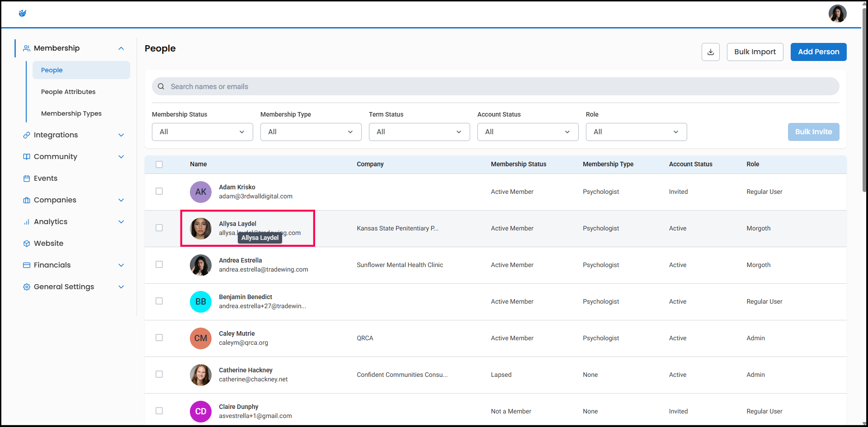Click the download export icon button
Viewport: 868px width, 427px height.
tap(710, 52)
